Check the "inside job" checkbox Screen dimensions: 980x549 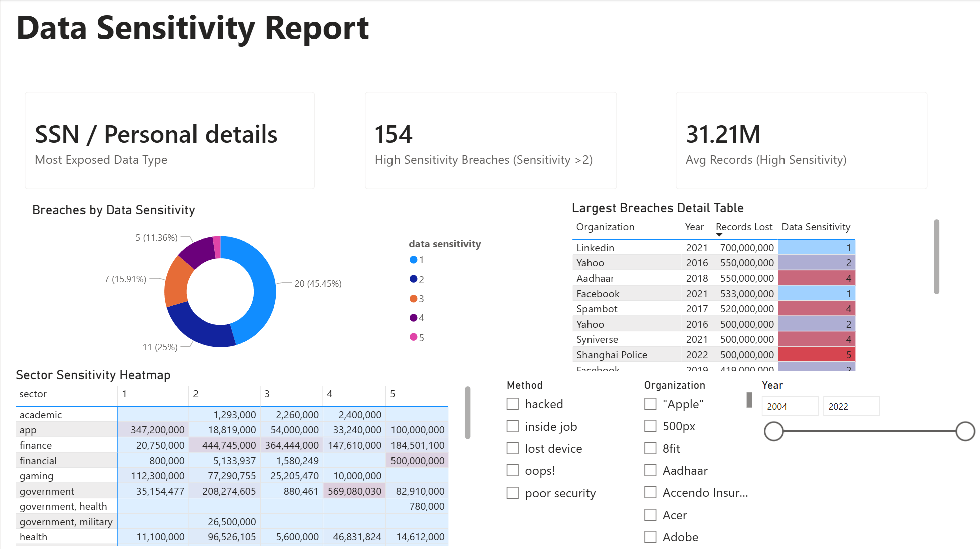512,426
